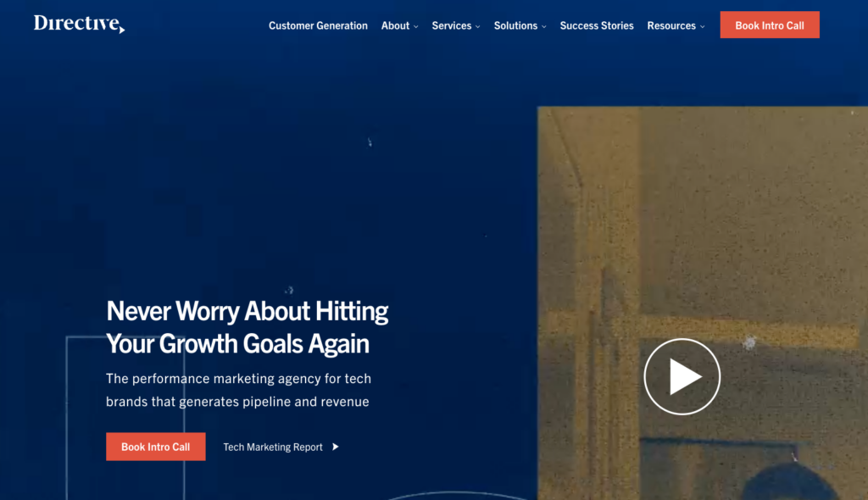
Task: Open the Resources menu
Action: click(671, 25)
